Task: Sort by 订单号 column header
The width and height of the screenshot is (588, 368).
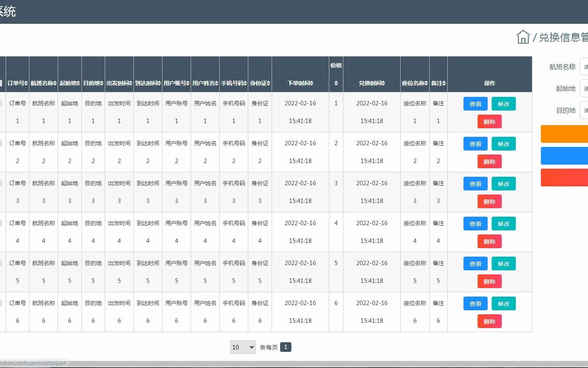Action: point(17,83)
